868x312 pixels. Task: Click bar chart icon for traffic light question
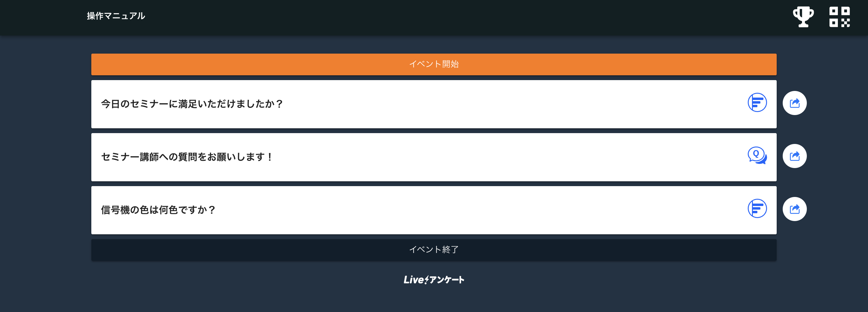(x=757, y=209)
